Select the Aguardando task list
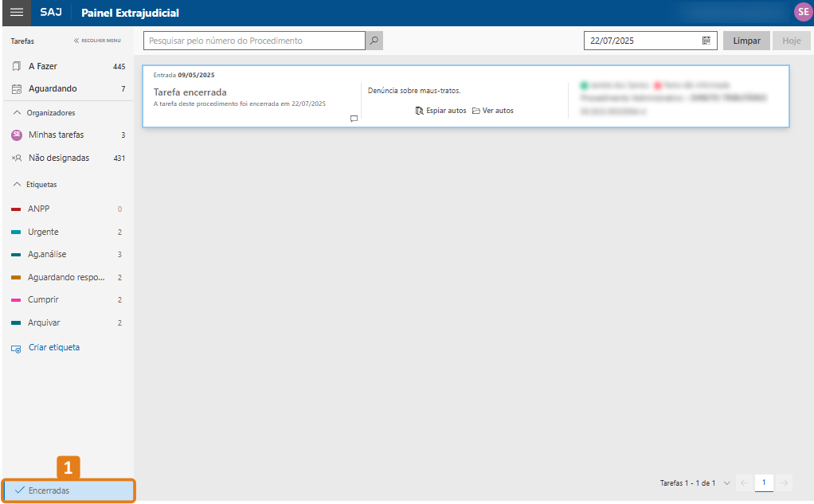The height and width of the screenshot is (504, 814). (53, 88)
